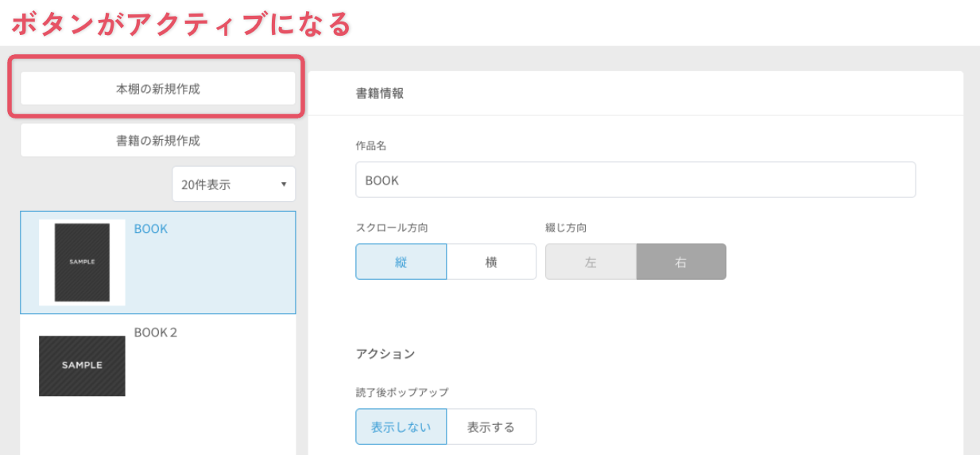The width and height of the screenshot is (980, 455).
Task: Click the 読了後ポップアップ label
Action: pos(402,392)
